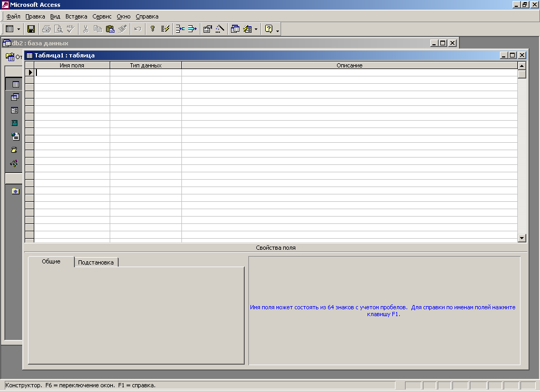Show the Database Window toolbar icon
Screen dimensions: 540x392
click(235, 29)
